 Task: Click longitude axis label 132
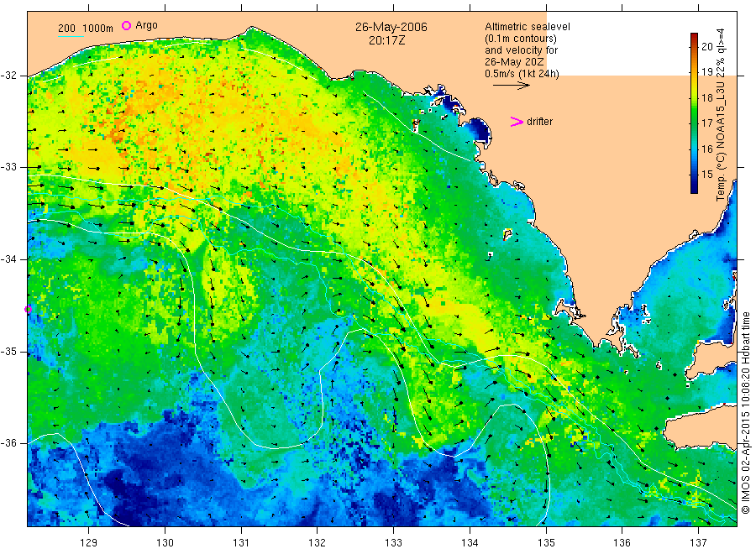[x=318, y=543]
